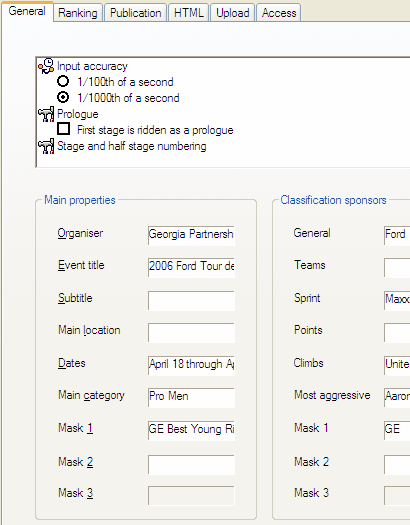Viewport: 410px width, 525px height.
Task: Focus the Teams sponsor input field
Action: (397, 268)
